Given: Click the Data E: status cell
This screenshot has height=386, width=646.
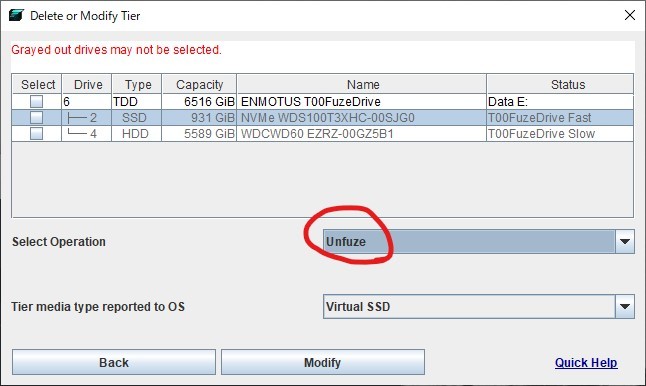Looking at the screenshot, I should pyautogui.click(x=560, y=101).
